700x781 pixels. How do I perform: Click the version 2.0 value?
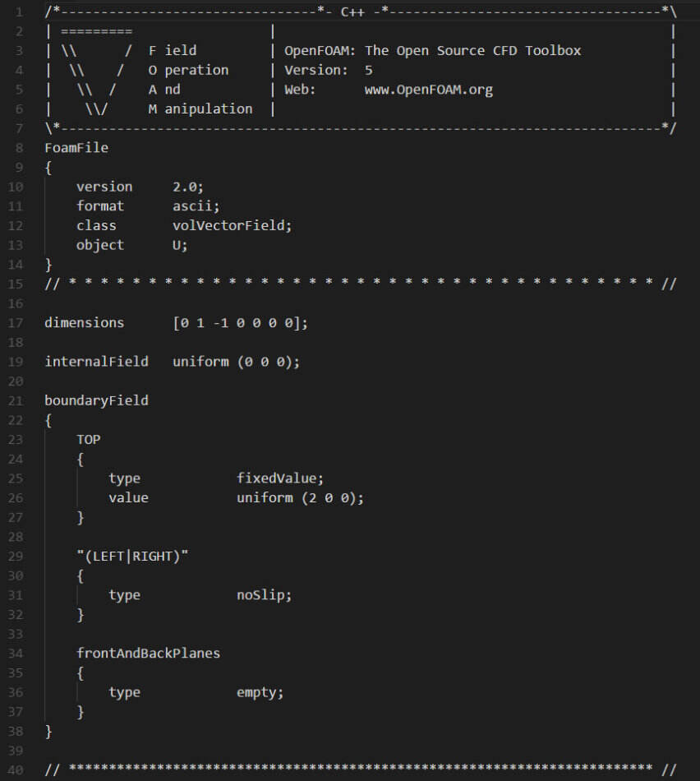tap(188, 187)
